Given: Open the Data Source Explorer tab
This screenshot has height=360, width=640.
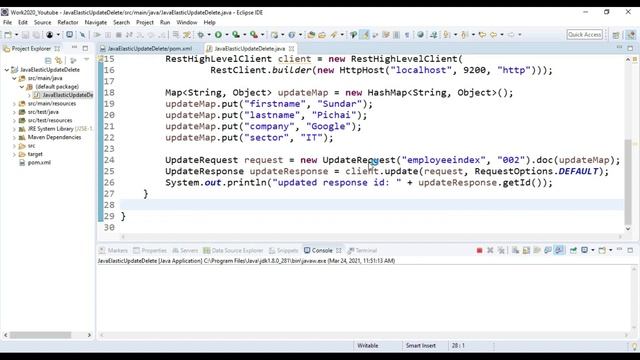Looking at the screenshot, I should pos(233,250).
